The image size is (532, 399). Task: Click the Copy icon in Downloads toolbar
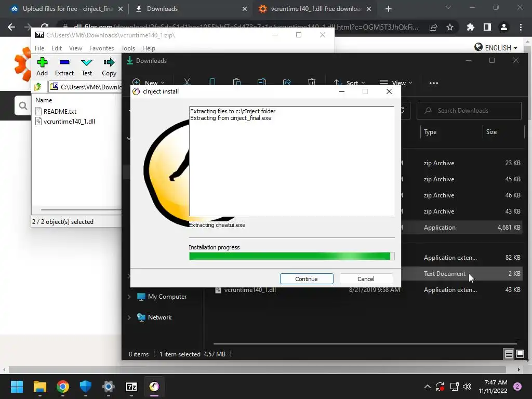pyautogui.click(x=212, y=83)
